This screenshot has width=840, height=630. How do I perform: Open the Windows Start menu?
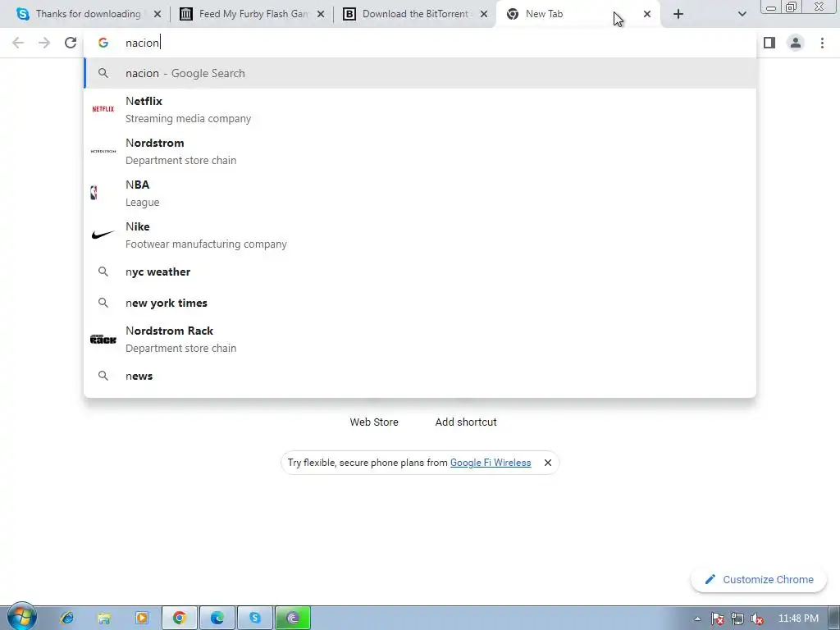pos(21,616)
